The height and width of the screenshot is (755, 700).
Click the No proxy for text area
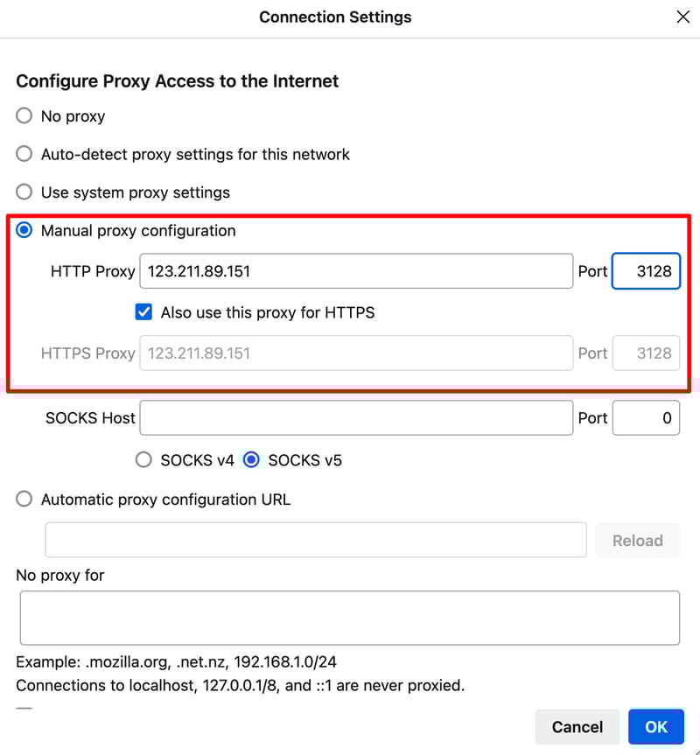tap(349, 618)
